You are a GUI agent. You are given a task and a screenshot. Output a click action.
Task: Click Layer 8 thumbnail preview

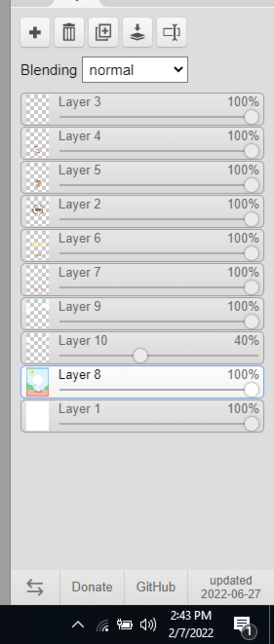point(37,382)
